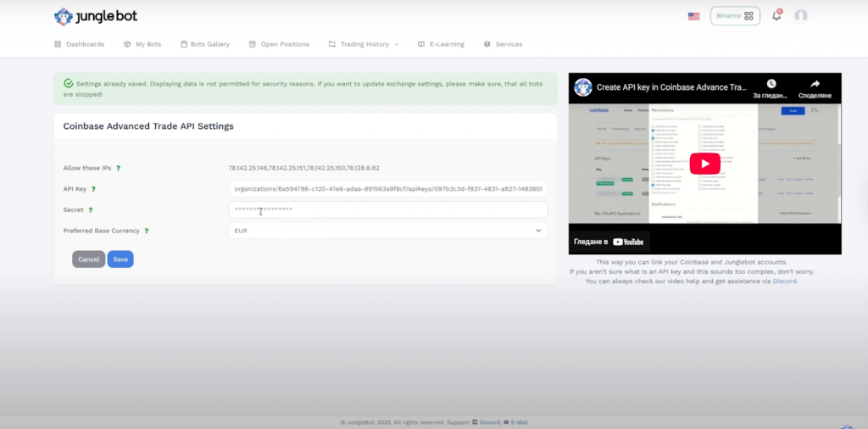Open footer Discord support link
This screenshot has width=868, height=429.
click(x=490, y=422)
